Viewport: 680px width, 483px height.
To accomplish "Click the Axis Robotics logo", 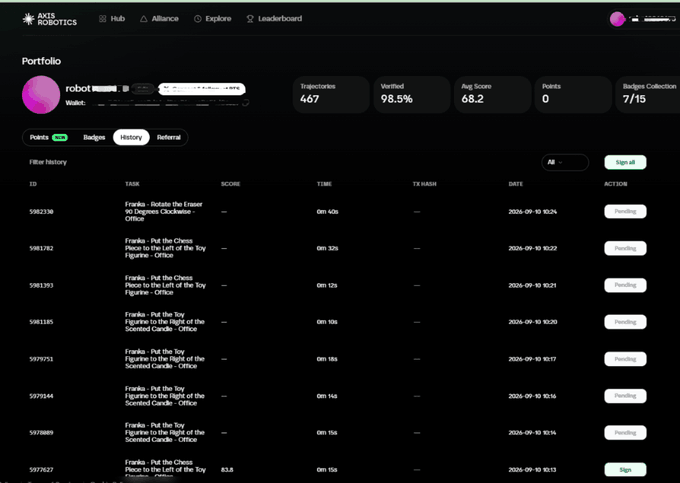I will click(x=49, y=19).
